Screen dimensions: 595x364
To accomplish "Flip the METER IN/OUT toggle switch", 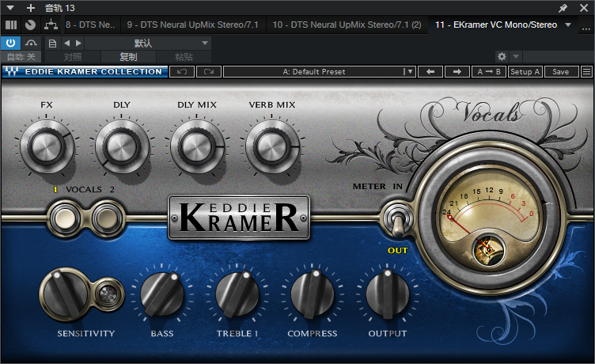I will (x=397, y=220).
